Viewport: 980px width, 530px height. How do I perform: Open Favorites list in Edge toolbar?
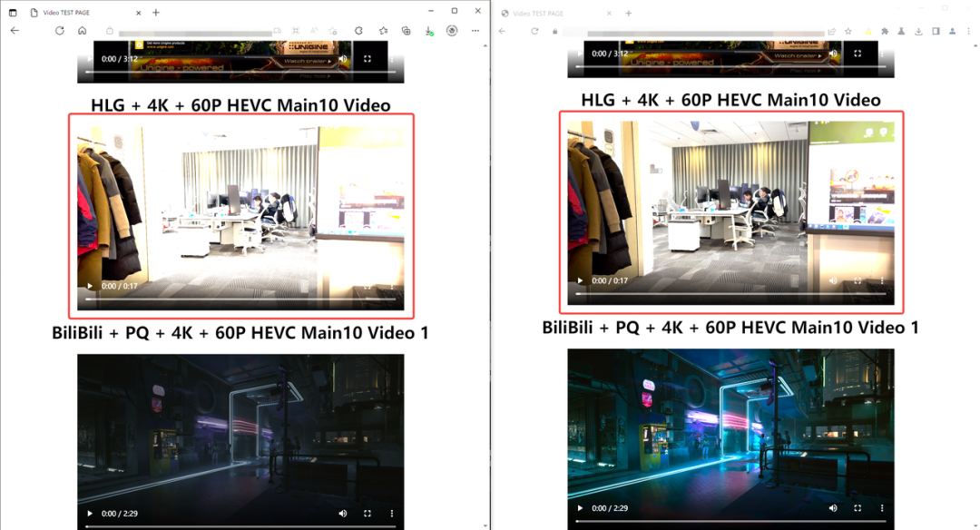tap(383, 31)
